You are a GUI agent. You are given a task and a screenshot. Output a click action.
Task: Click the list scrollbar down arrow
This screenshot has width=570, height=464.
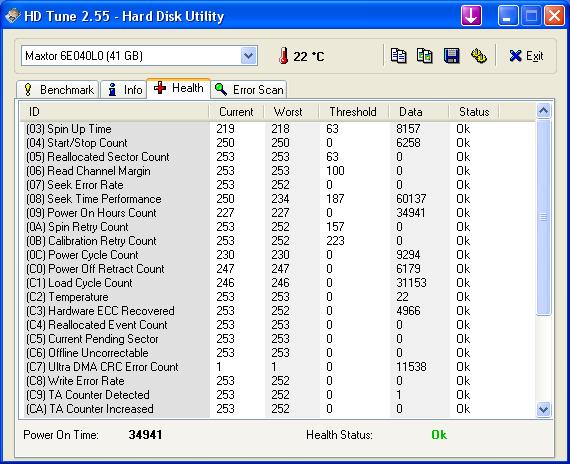pos(543,409)
